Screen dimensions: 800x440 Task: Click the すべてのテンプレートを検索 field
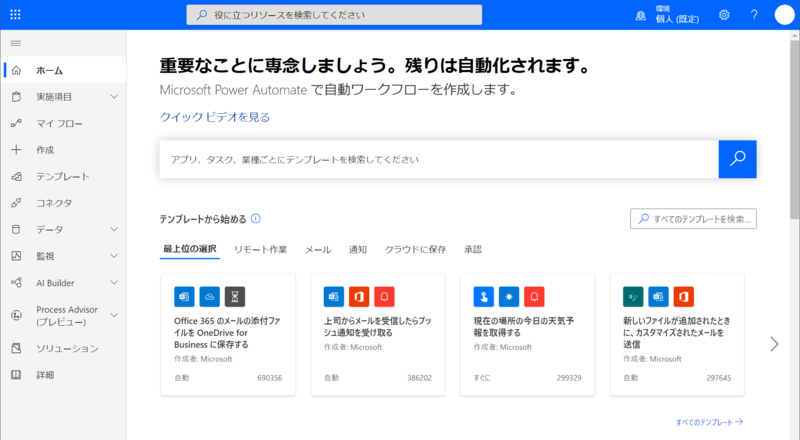(693, 219)
